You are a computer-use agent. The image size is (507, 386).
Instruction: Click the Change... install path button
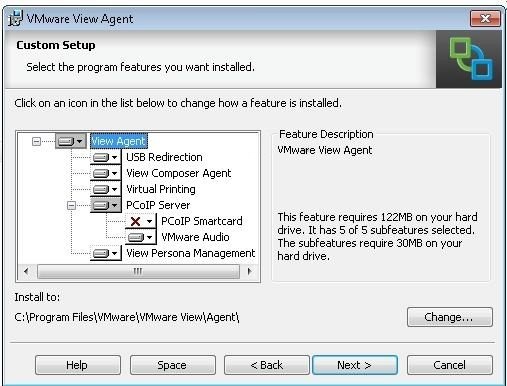tap(450, 317)
